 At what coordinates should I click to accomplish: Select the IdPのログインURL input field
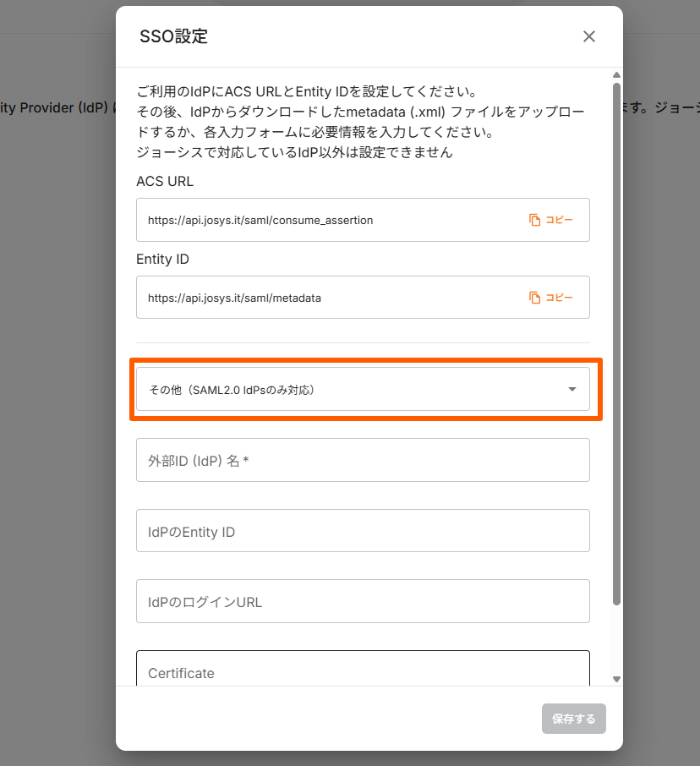pyautogui.click(x=362, y=602)
